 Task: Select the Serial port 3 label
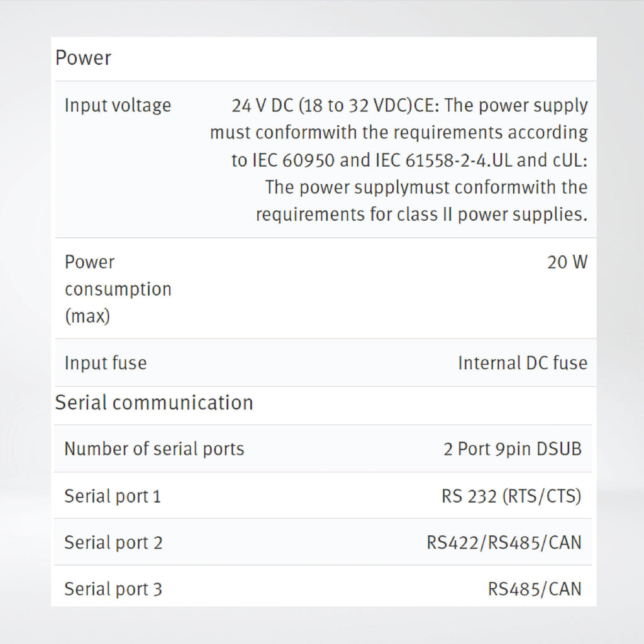coord(113,589)
